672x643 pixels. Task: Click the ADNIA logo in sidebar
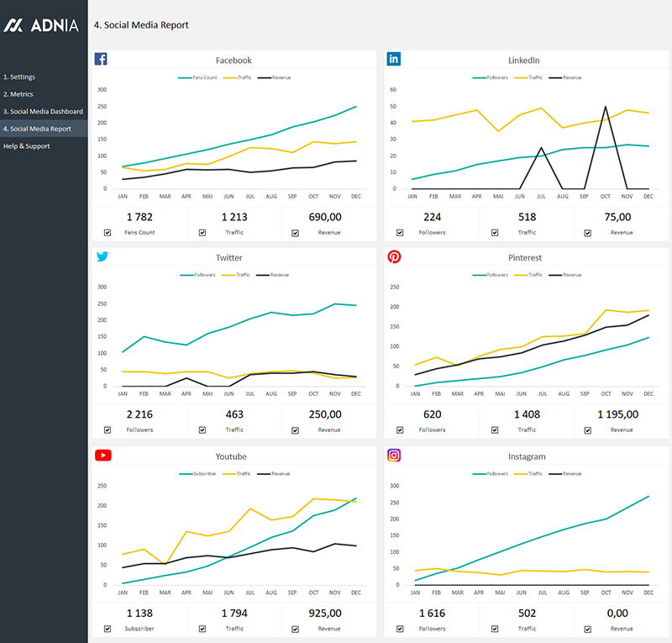click(x=43, y=25)
